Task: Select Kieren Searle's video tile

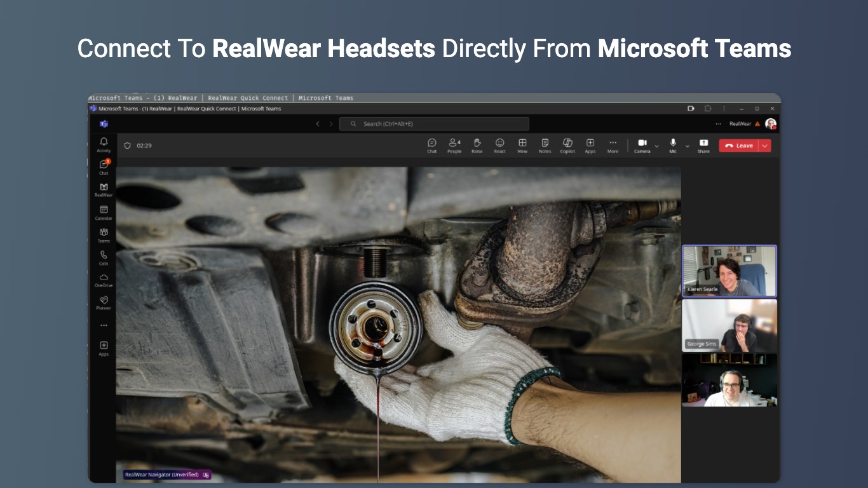Action: click(729, 271)
